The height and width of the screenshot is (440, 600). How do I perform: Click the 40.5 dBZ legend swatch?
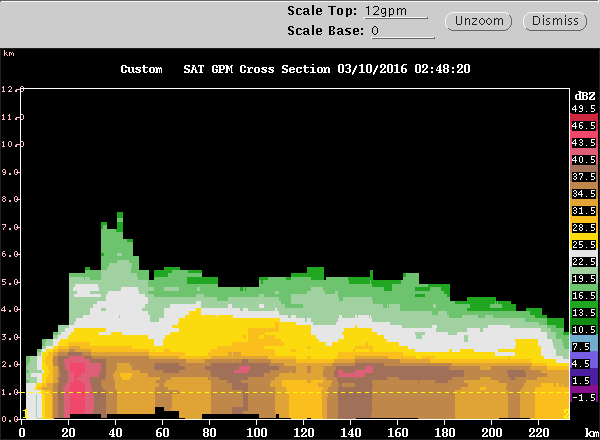pyautogui.click(x=583, y=158)
